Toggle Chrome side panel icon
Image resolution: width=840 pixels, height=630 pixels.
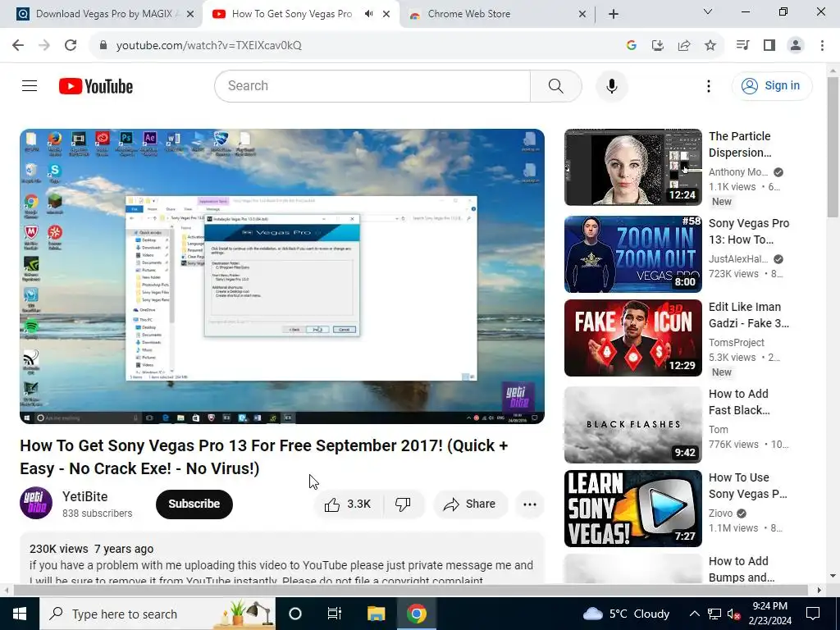point(769,45)
